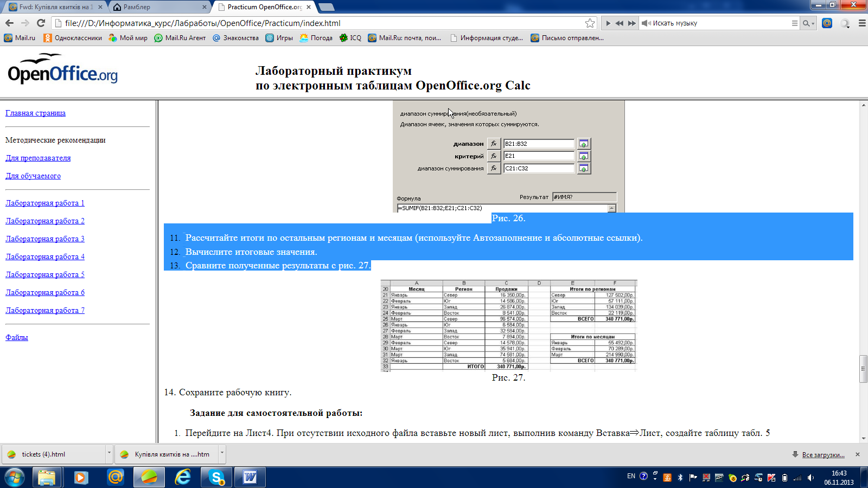The height and width of the screenshot is (488, 868).
Task: Go back to the previous page
Action: pos(9,23)
